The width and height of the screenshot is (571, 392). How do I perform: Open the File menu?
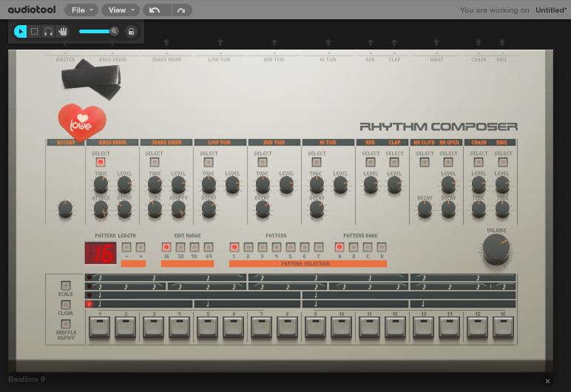pyautogui.click(x=81, y=10)
